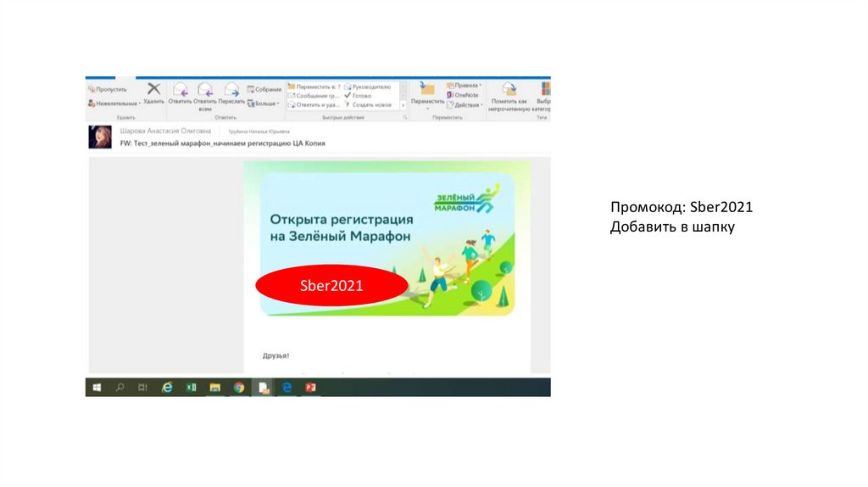
Task: Click the slide text Добавить в шапку
Action: (672, 227)
